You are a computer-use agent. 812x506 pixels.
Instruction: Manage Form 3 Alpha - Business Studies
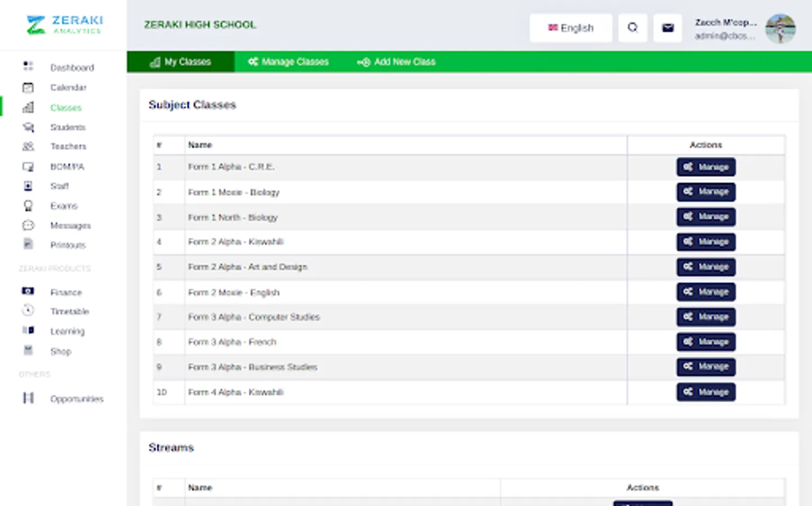[x=706, y=367]
